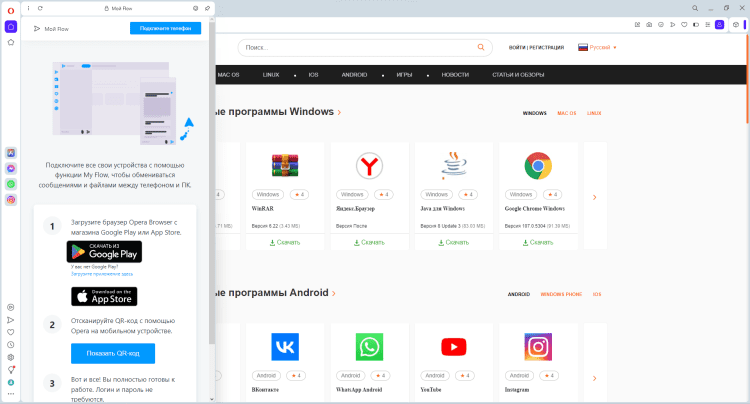Viewport: 750px width, 404px height.
Task: Open Settings gear icon in the sidebar
Action: 11,357
